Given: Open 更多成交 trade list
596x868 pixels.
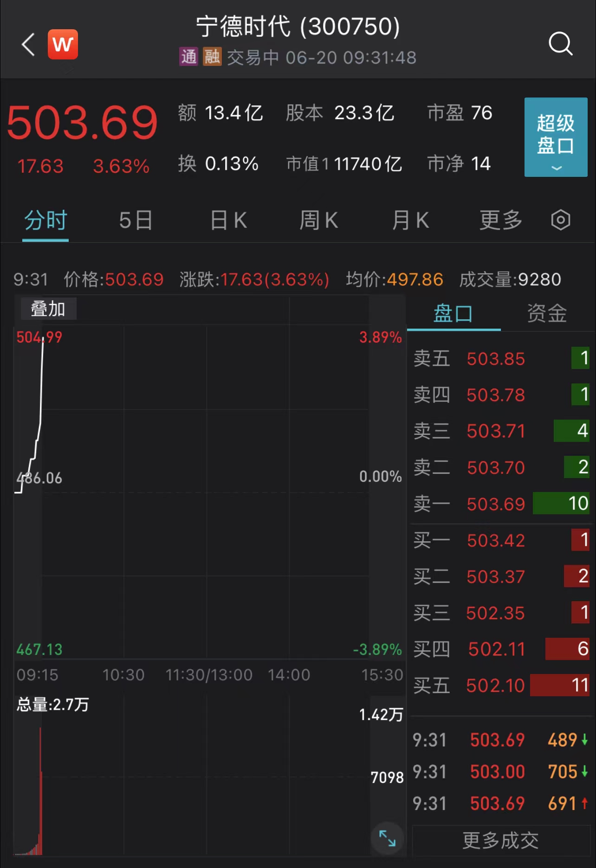Looking at the screenshot, I should [500, 840].
